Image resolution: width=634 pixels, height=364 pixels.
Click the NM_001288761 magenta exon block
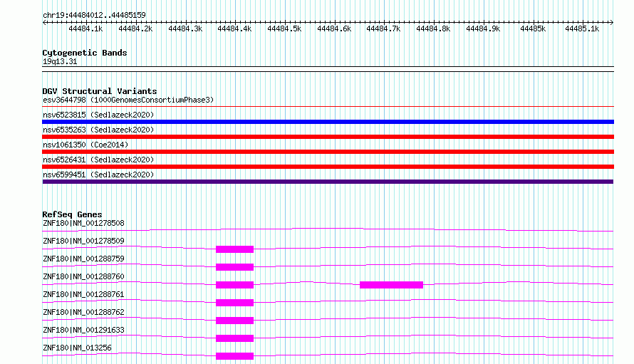[x=234, y=303]
